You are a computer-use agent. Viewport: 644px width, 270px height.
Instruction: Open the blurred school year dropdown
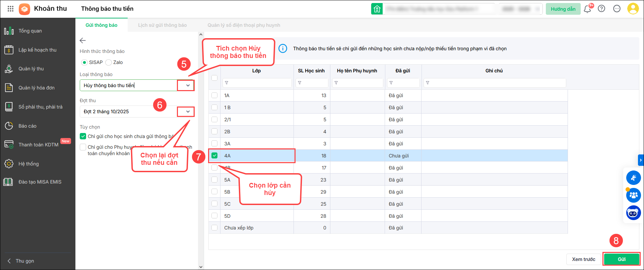(520, 9)
